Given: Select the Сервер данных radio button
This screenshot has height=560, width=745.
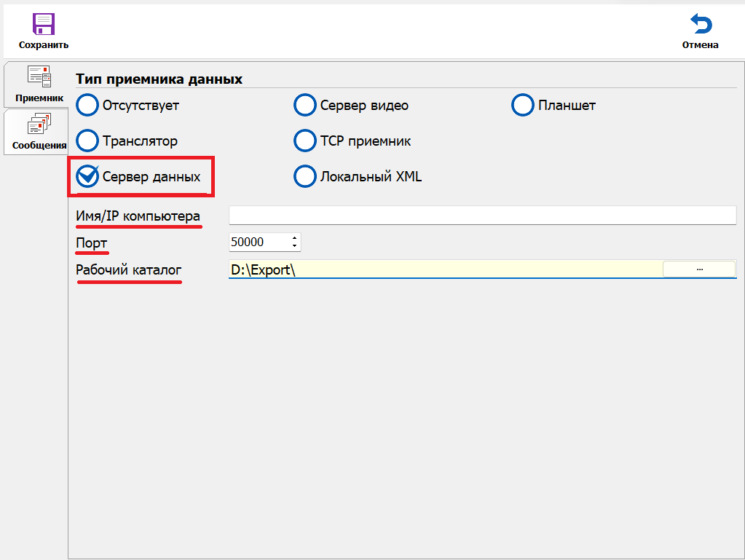Looking at the screenshot, I should pos(87,177).
